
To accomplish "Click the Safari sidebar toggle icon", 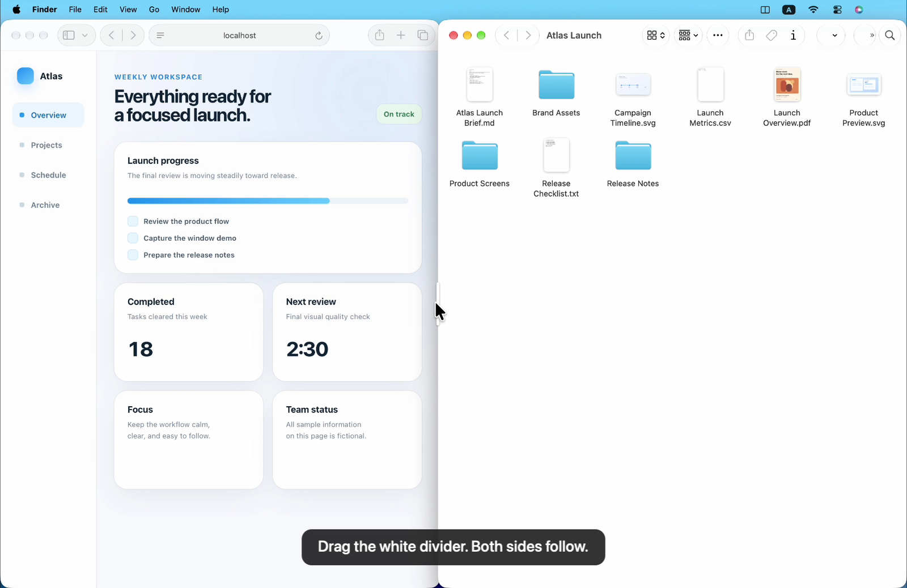I will (69, 35).
